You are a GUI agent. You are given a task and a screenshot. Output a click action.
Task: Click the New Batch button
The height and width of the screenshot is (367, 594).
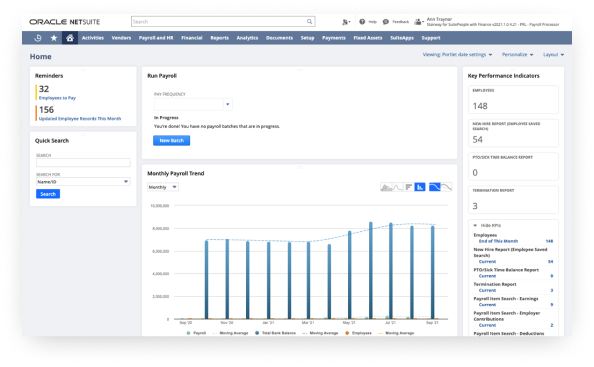click(172, 141)
